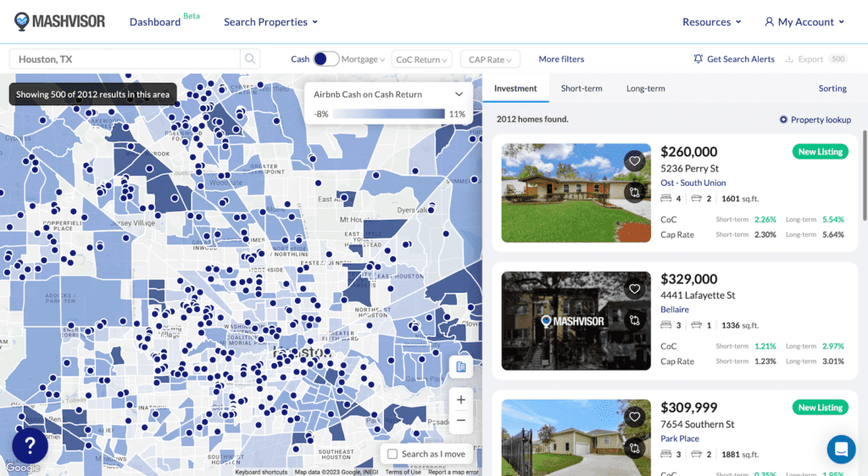The height and width of the screenshot is (476, 868).
Task: Favorite the 7654 Southern St listing
Action: [634, 417]
